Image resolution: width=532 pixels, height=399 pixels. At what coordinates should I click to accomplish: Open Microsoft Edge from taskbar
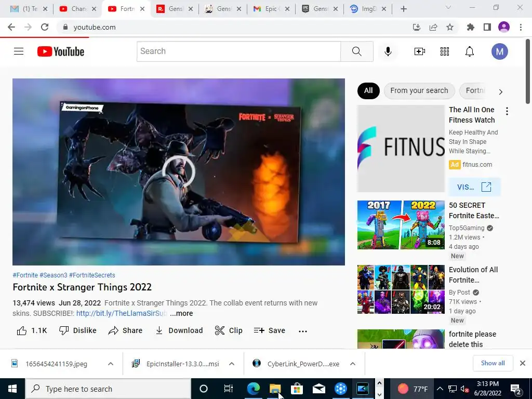point(253,389)
